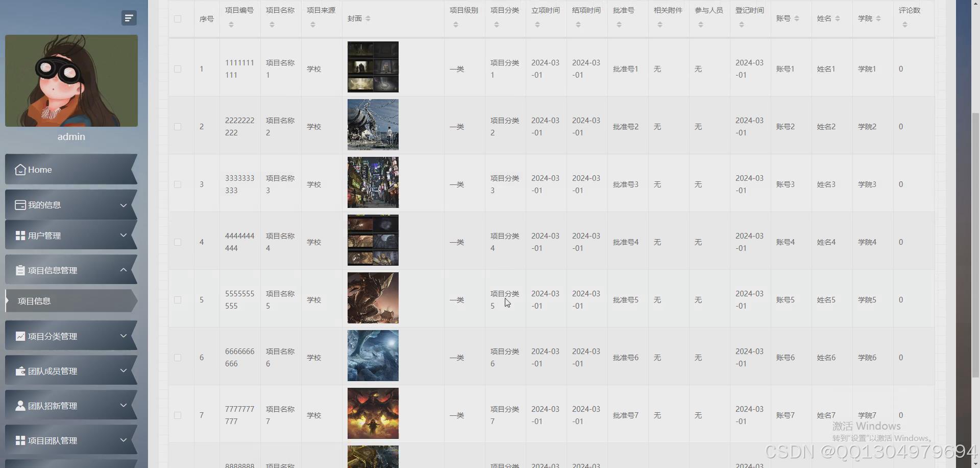The width and height of the screenshot is (980, 468).
Task: Sort table by 账号 column arrows
Action: click(x=797, y=18)
